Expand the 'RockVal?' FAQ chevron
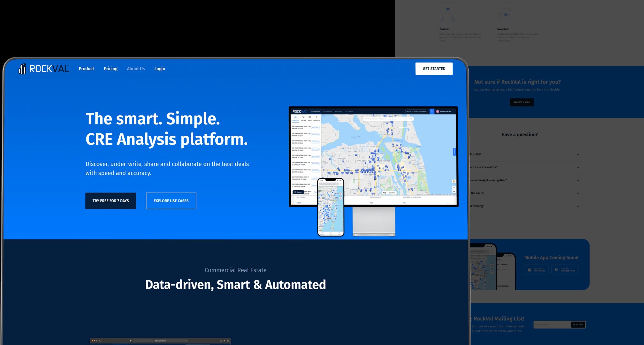Image resolution: width=644 pixels, height=345 pixels. tap(578, 155)
